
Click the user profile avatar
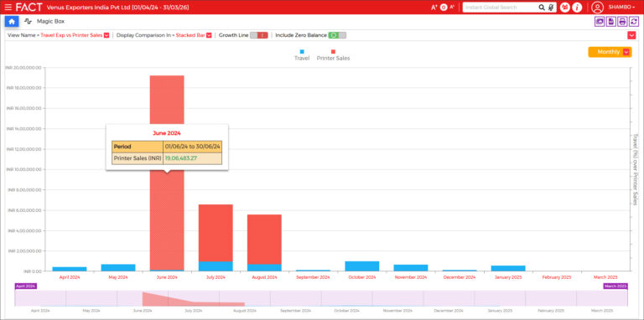pos(597,8)
